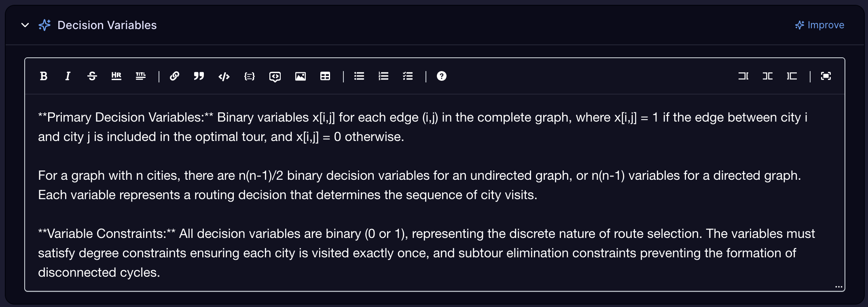
Task: Enter fullscreen editing mode
Action: click(x=826, y=76)
